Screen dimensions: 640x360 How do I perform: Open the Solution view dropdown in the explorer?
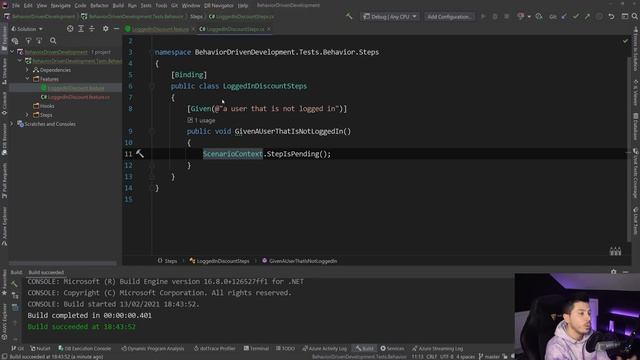pos(27,29)
